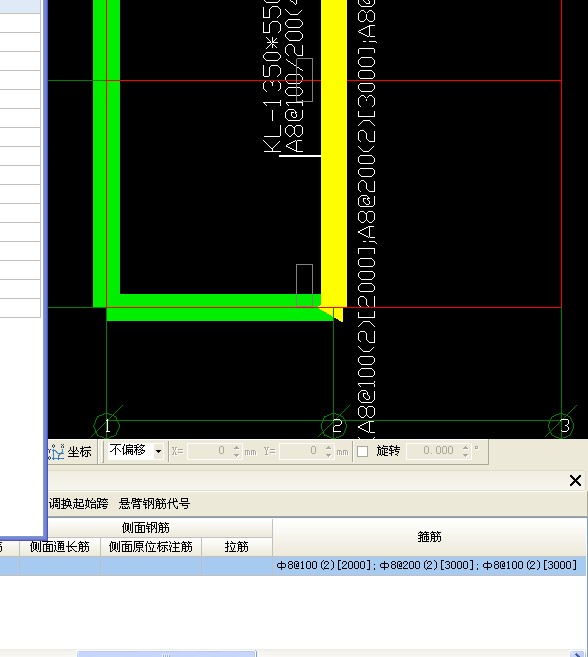
Task: Click the X offset input field
Action: coord(209,451)
